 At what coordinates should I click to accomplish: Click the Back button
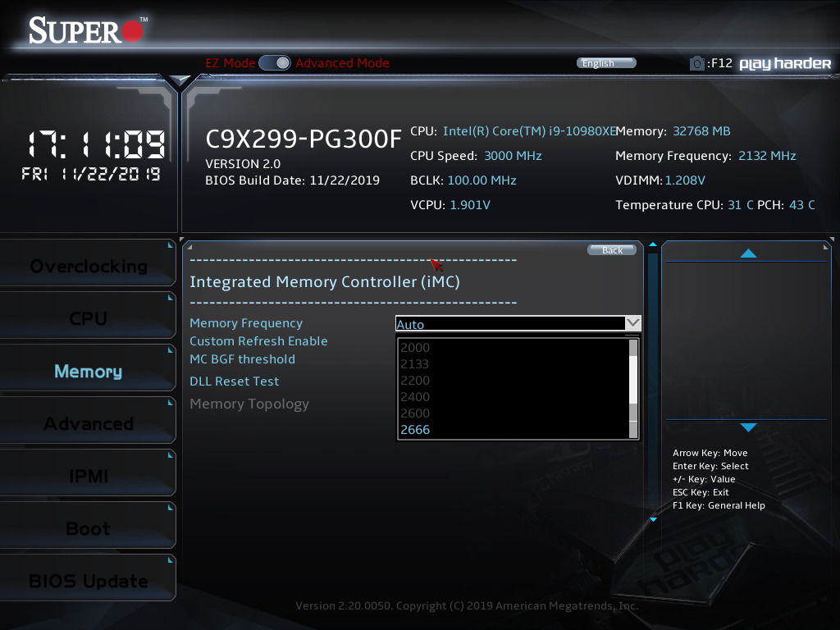(612, 250)
